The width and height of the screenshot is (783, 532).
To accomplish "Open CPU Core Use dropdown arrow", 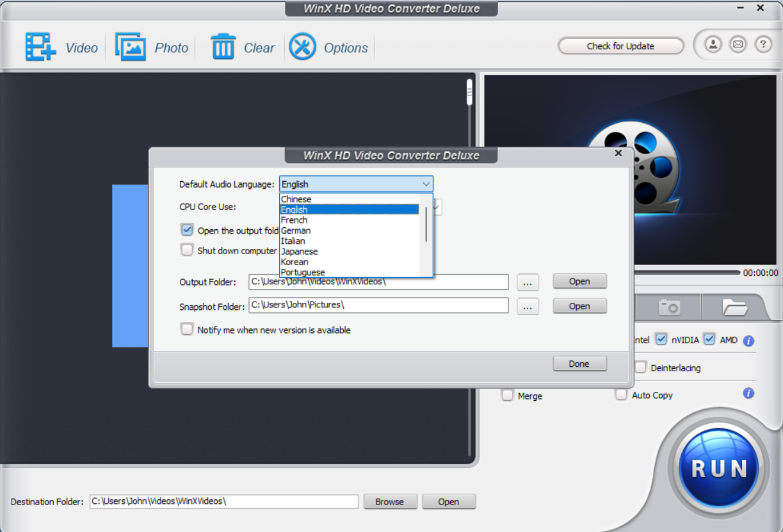I will (437, 207).
